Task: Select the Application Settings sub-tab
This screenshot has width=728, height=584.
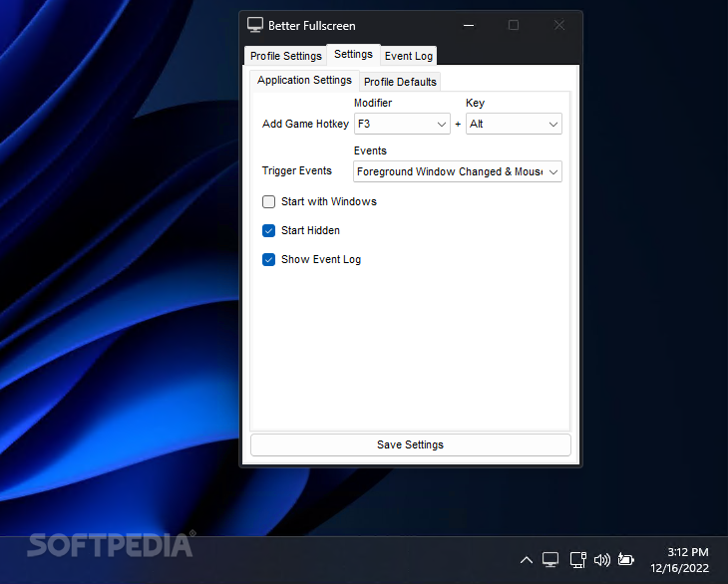Action: coord(304,81)
